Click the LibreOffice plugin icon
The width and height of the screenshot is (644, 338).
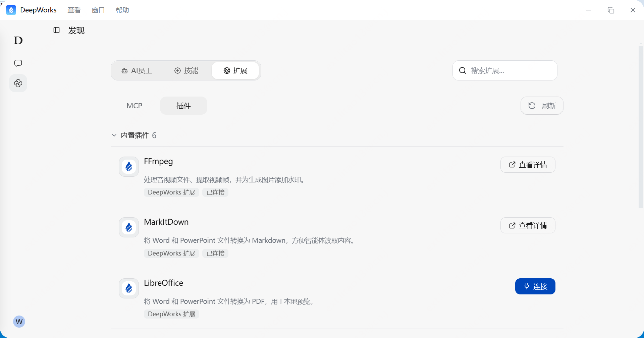click(x=129, y=288)
